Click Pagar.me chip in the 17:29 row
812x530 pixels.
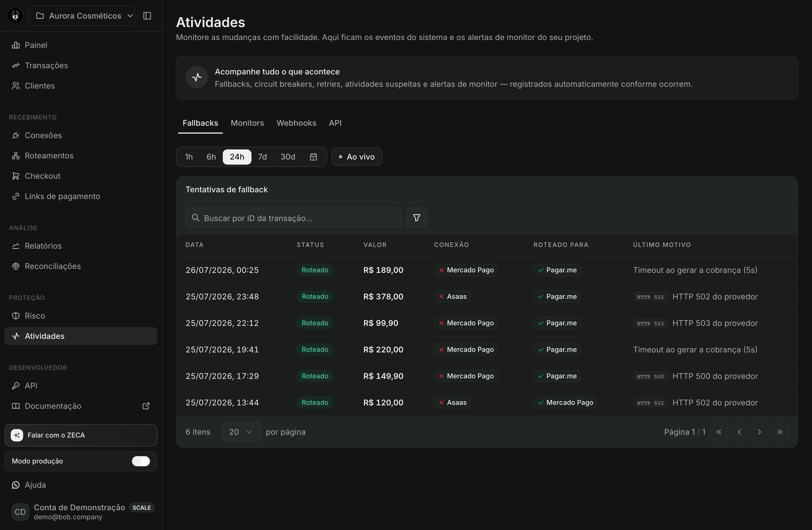click(x=557, y=376)
